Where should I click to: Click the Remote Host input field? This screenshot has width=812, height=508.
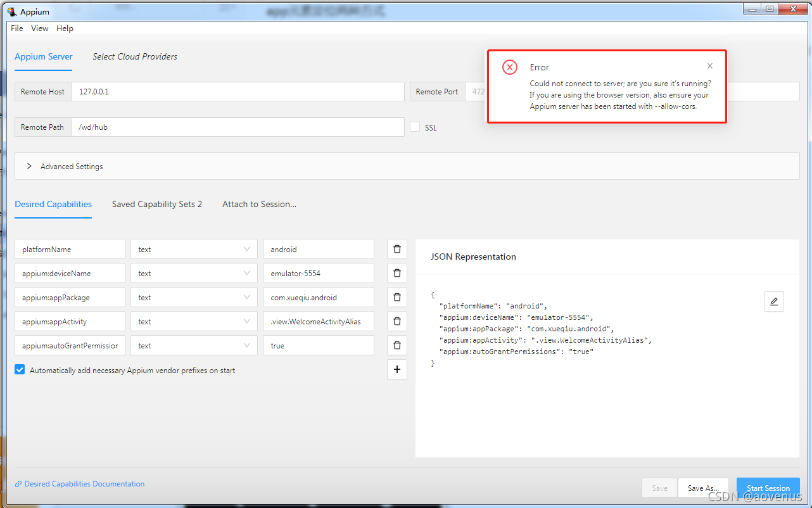(238, 91)
